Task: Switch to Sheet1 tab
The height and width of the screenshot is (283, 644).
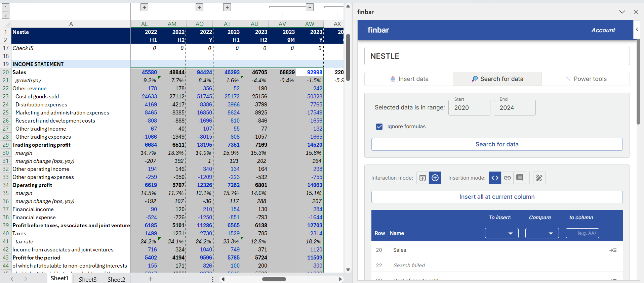Action: 59,279
